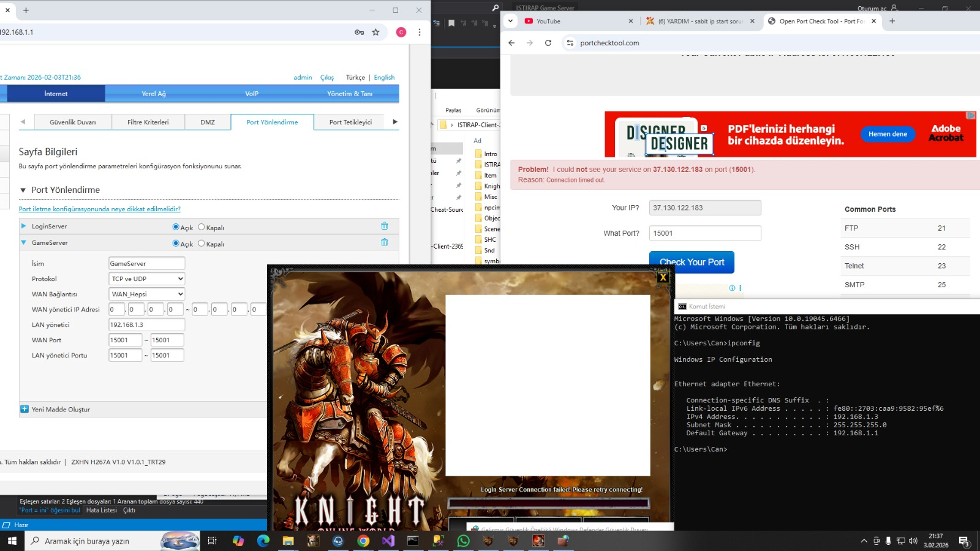Open the volume control in system tray
Viewport: 980px width, 551px height.
click(913, 541)
